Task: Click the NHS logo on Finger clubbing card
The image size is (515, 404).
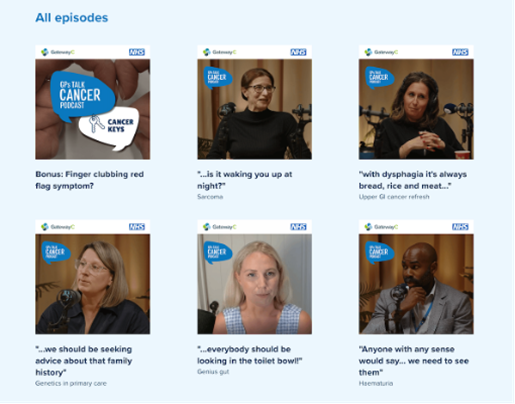Action: 137,52
